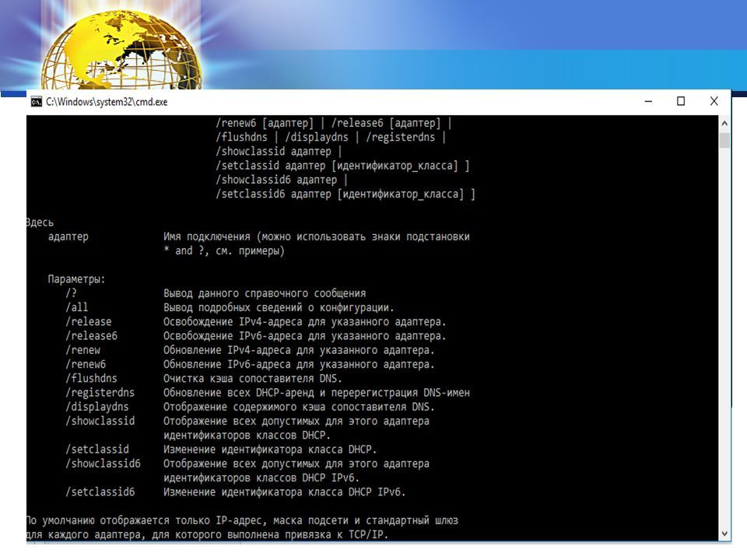Click text Вывод данного справочного сообщения
The width and height of the screenshot is (747, 560).
(x=265, y=293)
